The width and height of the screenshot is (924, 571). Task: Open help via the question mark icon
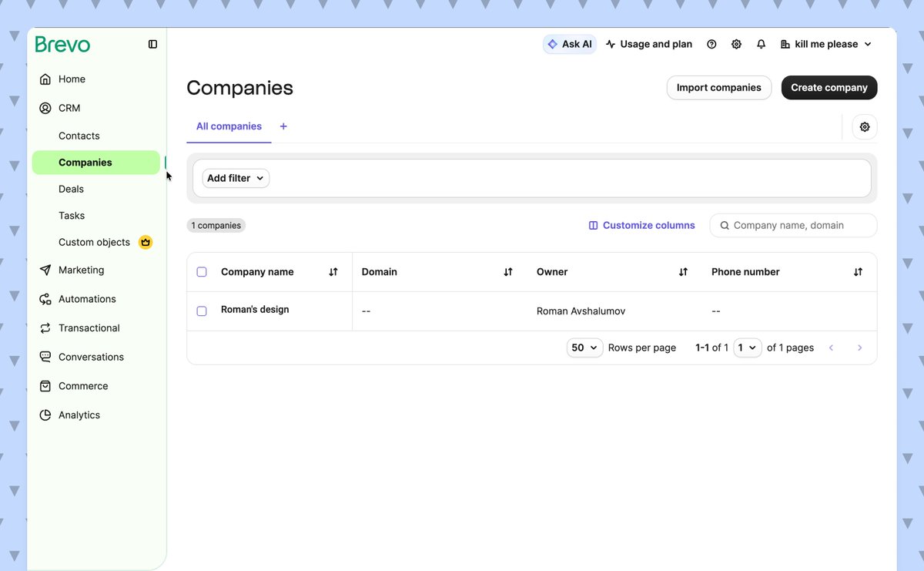coord(711,45)
